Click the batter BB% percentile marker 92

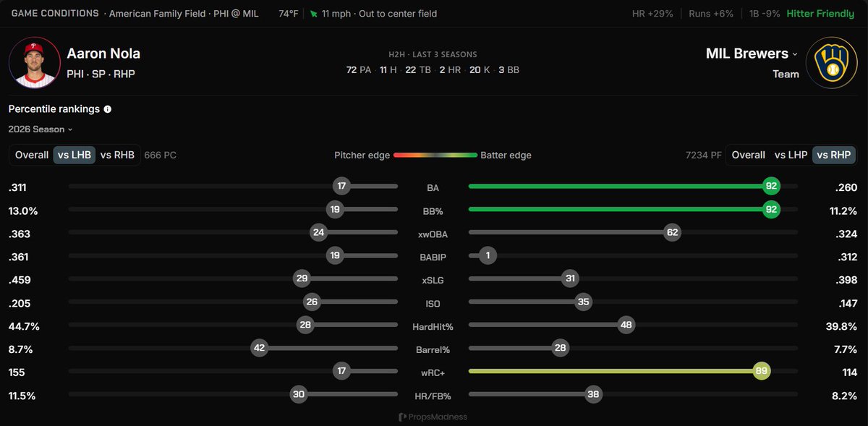click(x=771, y=210)
